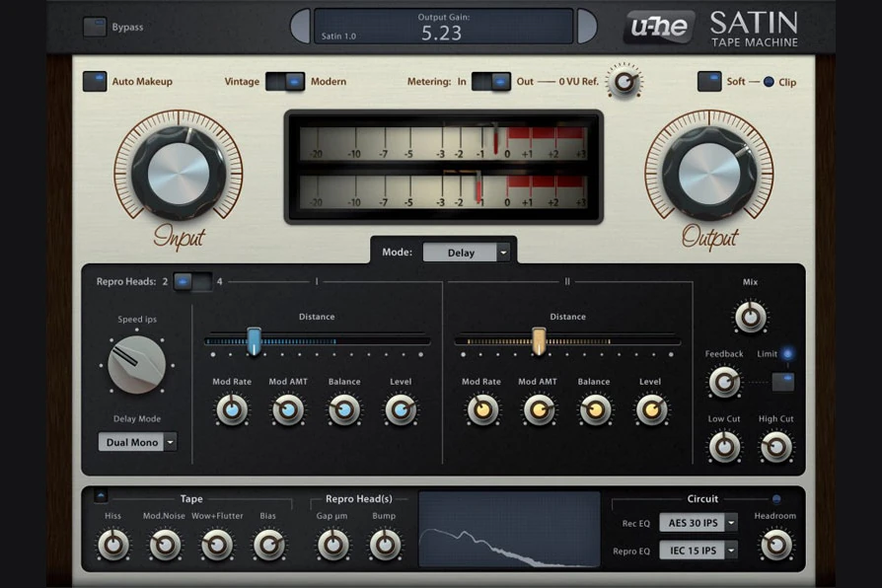
Task: Click the blue Mod Rate knob
Action: tap(232, 410)
